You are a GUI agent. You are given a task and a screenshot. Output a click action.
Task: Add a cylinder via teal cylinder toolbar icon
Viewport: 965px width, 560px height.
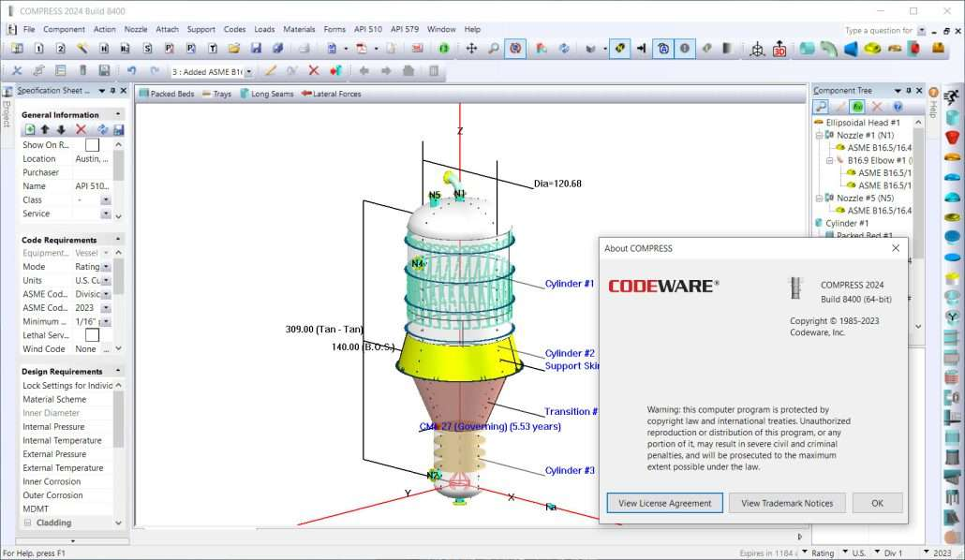click(807, 48)
